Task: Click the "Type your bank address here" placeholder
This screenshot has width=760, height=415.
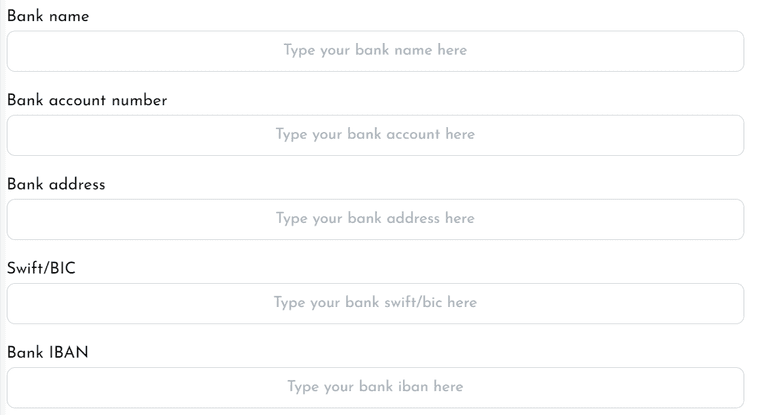Action: [x=375, y=218]
